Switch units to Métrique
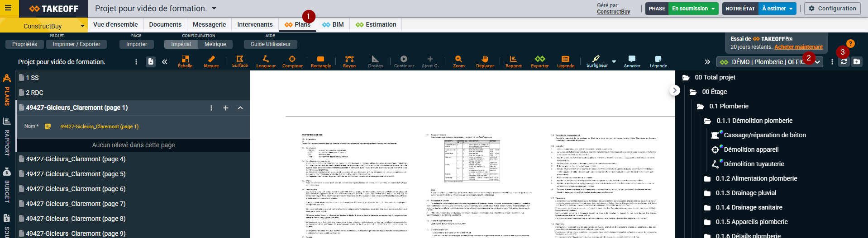868x238 pixels. (215, 44)
